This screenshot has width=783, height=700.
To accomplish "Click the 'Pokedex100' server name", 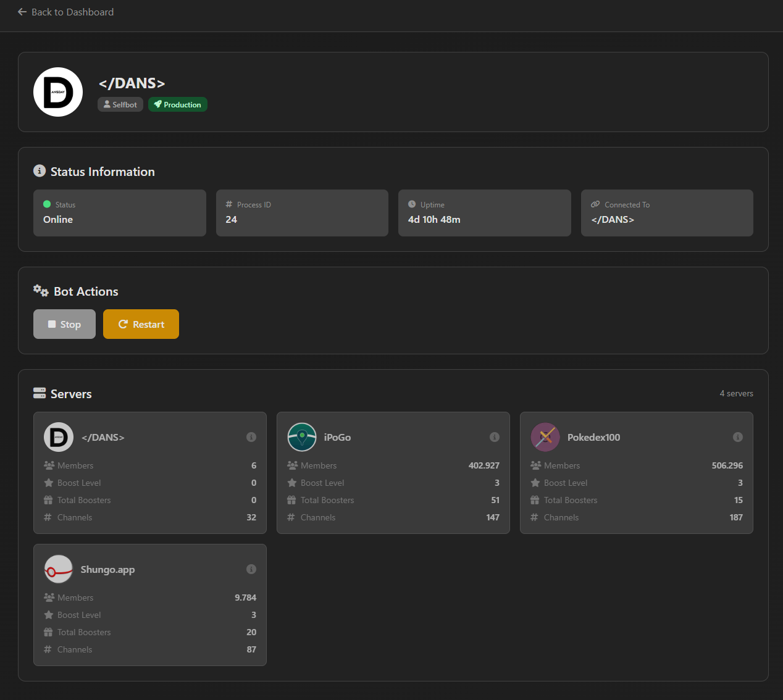I will click(593, 437).
